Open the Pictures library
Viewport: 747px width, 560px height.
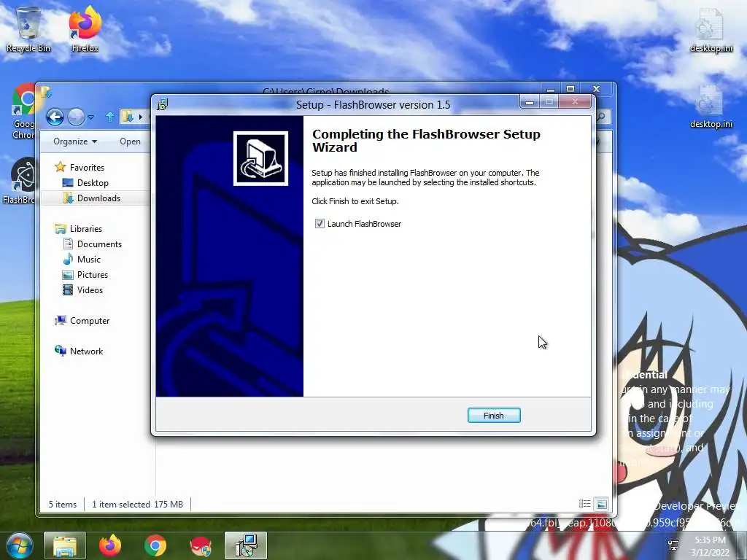pyautogui.click(x=93, y=275)
